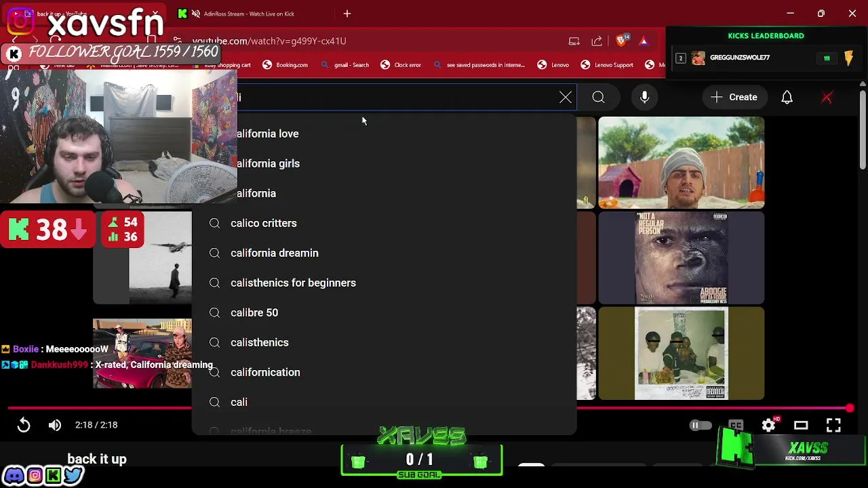Replay the finished video

[24, 425]
